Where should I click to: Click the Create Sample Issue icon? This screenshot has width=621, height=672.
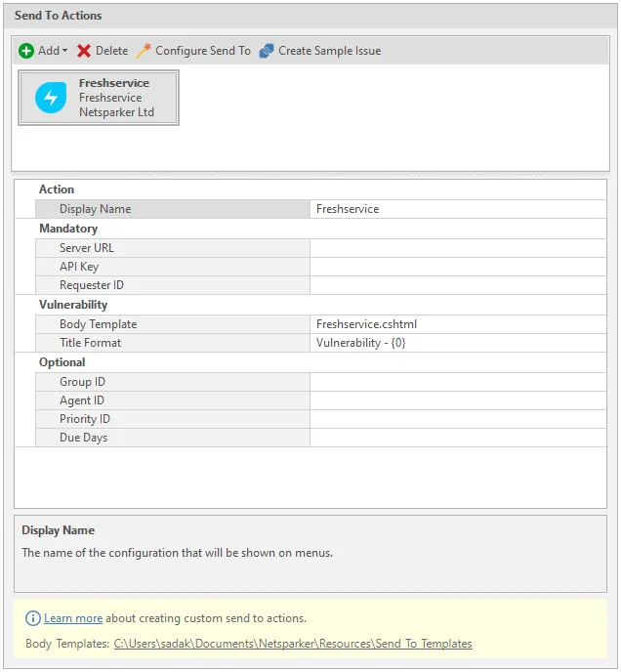(x=267, y=51)
